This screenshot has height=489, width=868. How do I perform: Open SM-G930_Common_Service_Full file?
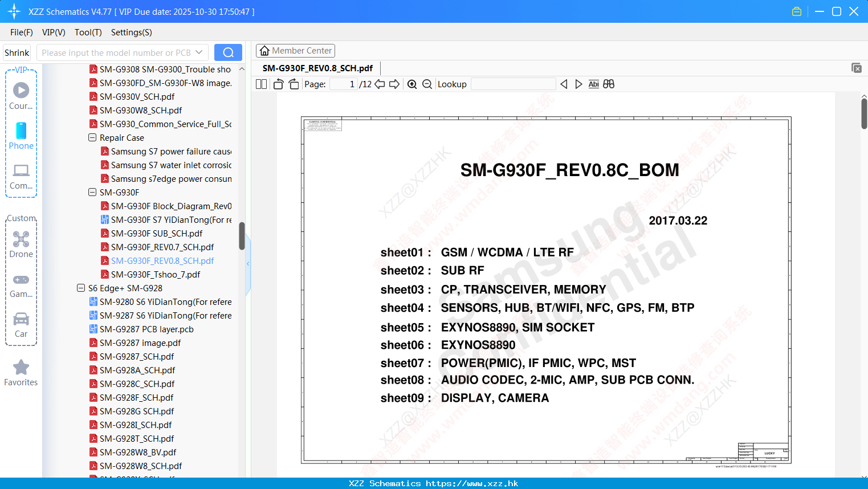tap(160, 124)
